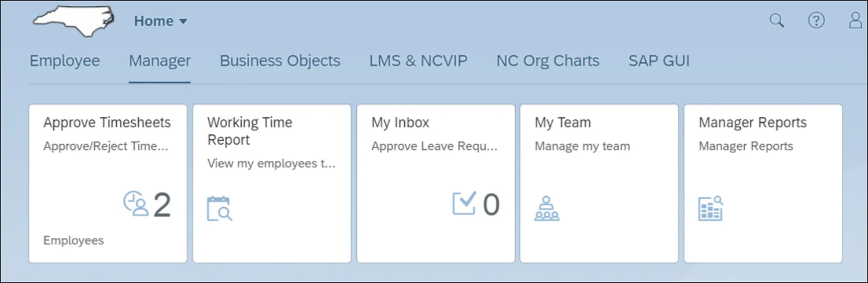Image resolution: width=868 pixels, height=283 pixels.
Task: Go to the LMS & NCVIP tab
Action: 418,61
